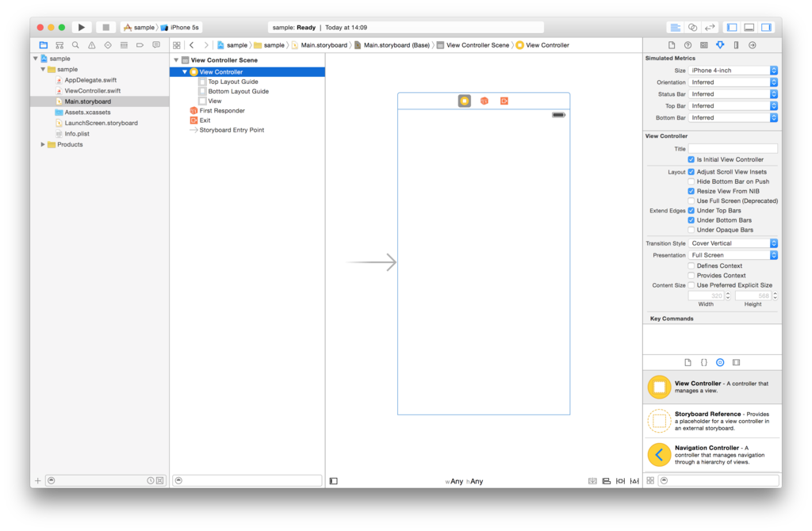Hide the Navigator pane

[x=732, y=28]
